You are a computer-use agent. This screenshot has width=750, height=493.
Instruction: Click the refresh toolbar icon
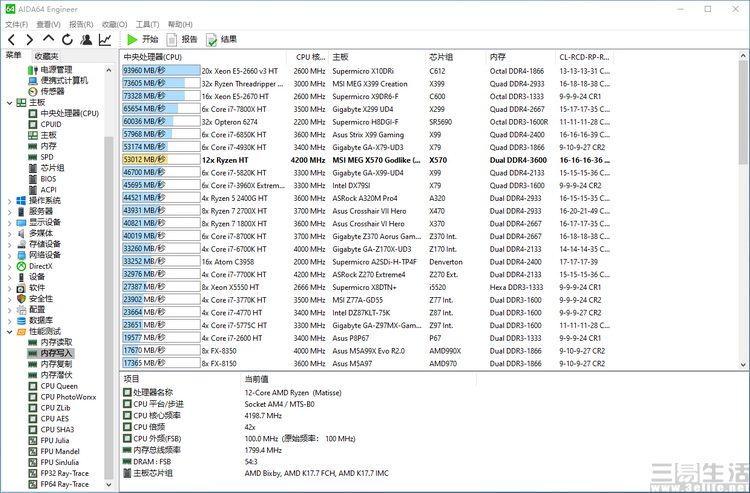click(x=67, y=40)
